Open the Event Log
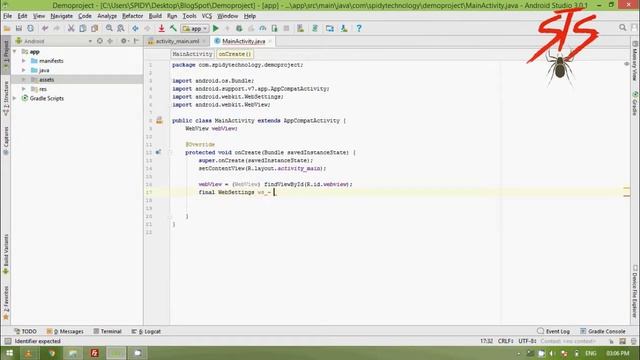This screenshot has height=360, width=640. point(553,331)
